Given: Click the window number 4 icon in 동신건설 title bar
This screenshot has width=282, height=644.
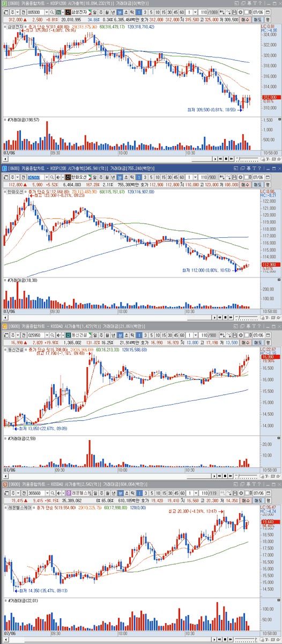Looking at the screenshot, I should coord(4,326).
